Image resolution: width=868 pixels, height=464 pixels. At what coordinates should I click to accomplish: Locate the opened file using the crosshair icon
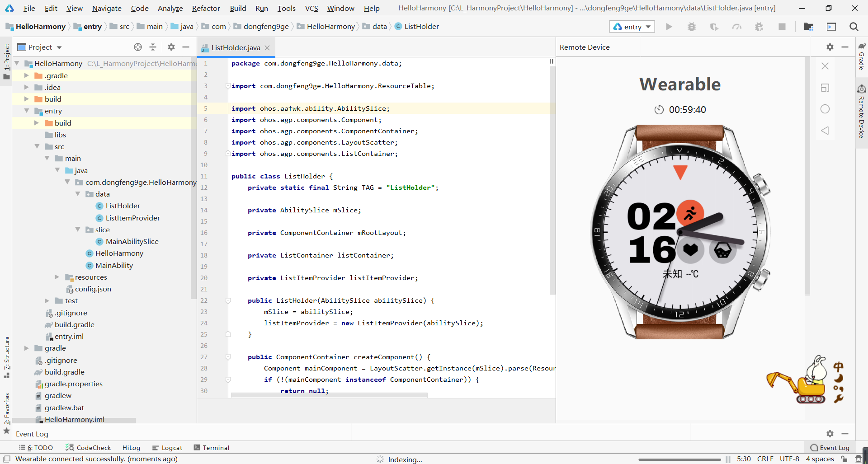pyautogui.click(x=138, y=47)
